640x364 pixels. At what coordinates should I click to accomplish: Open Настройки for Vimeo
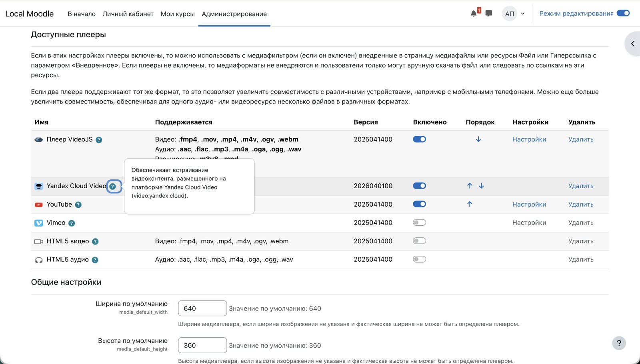[529, 223]
